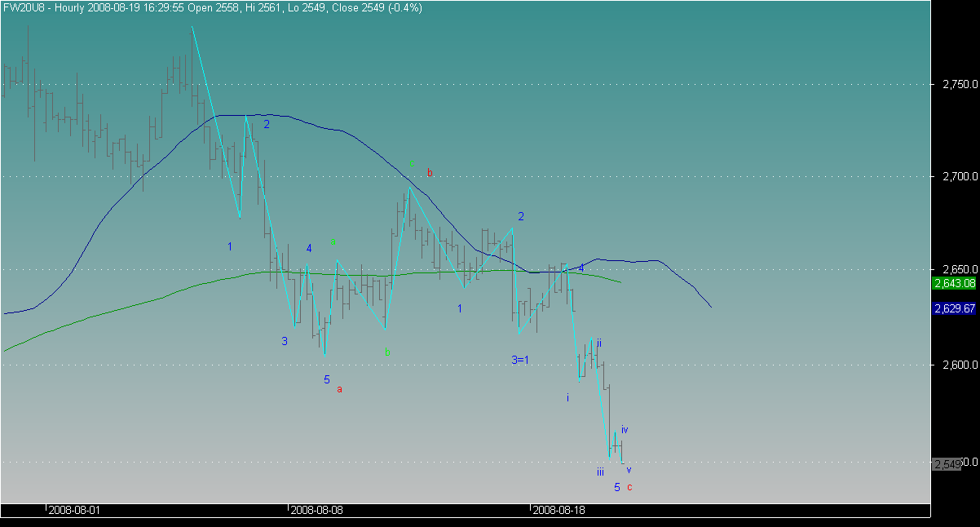Select the green 2,643.08 indicator value tag

point(955,283)
